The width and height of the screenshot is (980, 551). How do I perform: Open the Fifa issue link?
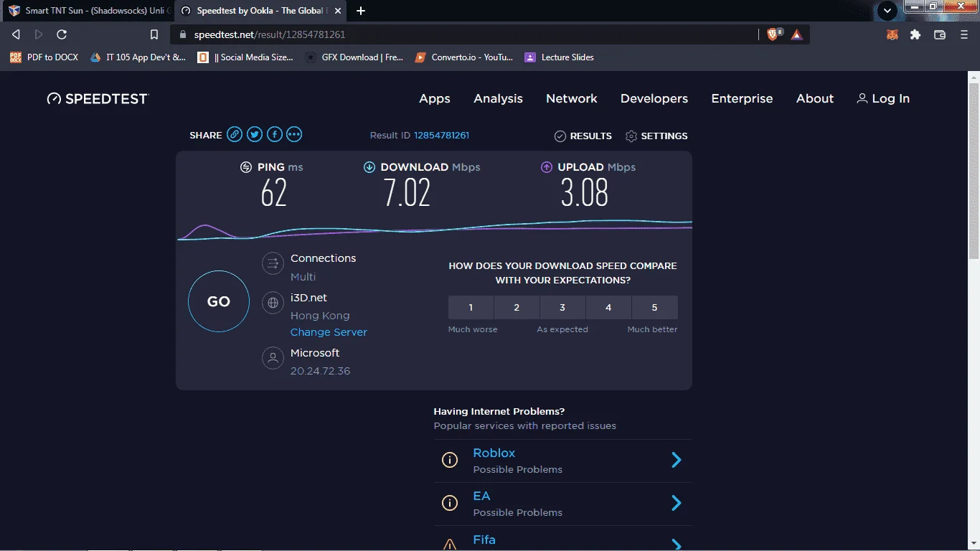[x=484, y=540]
